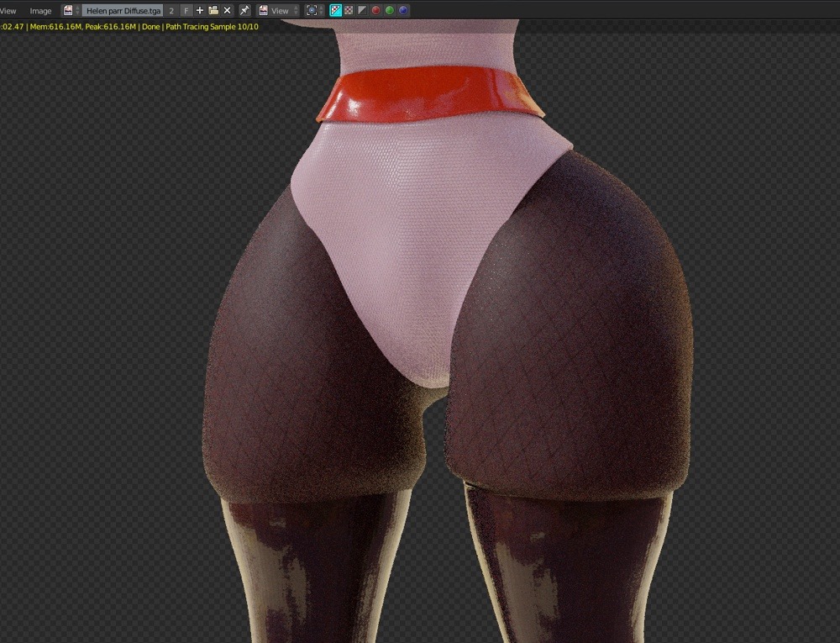Viewport: 840px width, 643px height.
Task: Open the pivot point selector dropdown
Action: [314, 10]
